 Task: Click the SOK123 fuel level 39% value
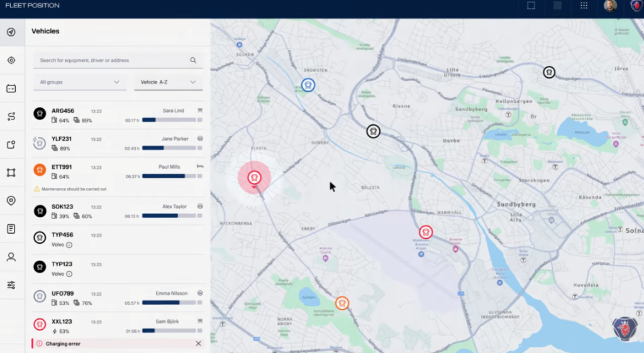[x=64, y=217]
